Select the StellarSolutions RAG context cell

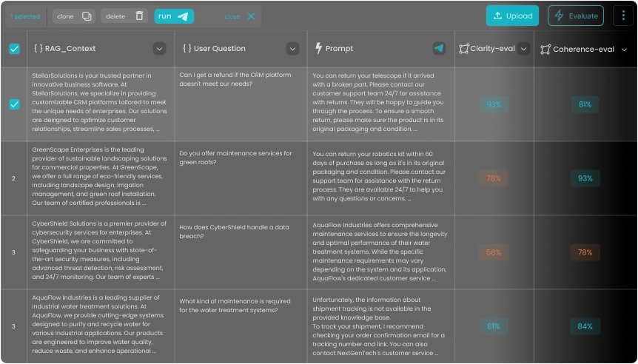[x=101, y=104]
